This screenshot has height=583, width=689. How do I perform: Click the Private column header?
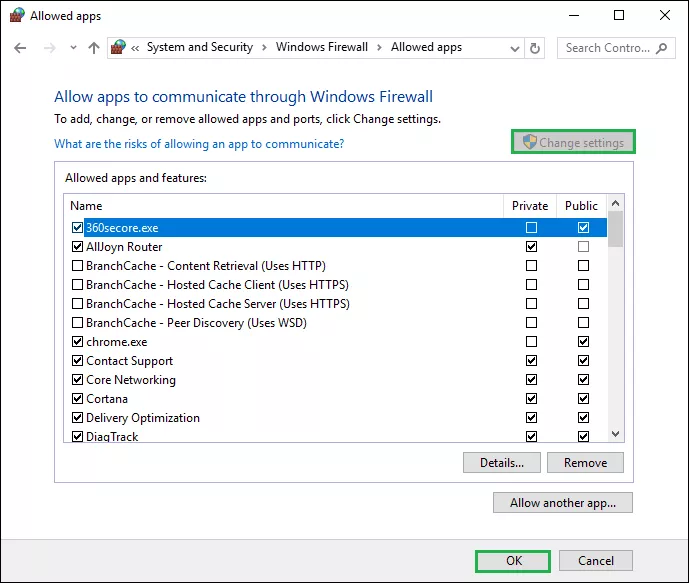[x=530, y=206]
